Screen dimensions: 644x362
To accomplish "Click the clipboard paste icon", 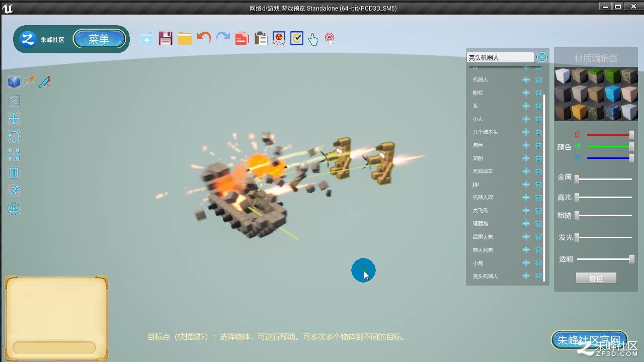I will 261,39.
